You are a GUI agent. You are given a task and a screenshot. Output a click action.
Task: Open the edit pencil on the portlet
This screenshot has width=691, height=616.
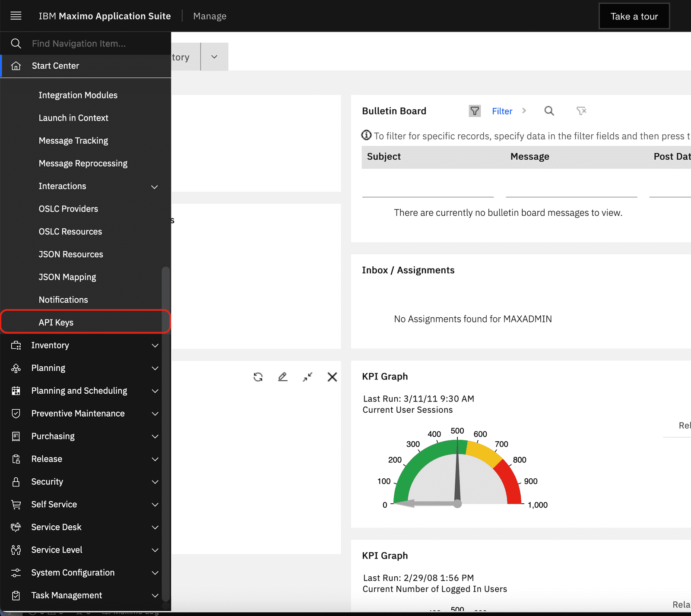283,377
